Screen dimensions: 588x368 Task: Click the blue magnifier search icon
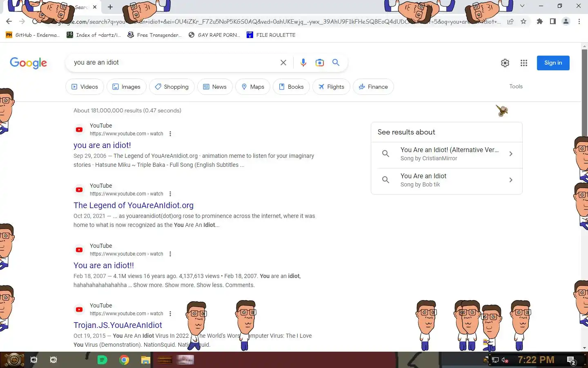click(x=336, y=63)
